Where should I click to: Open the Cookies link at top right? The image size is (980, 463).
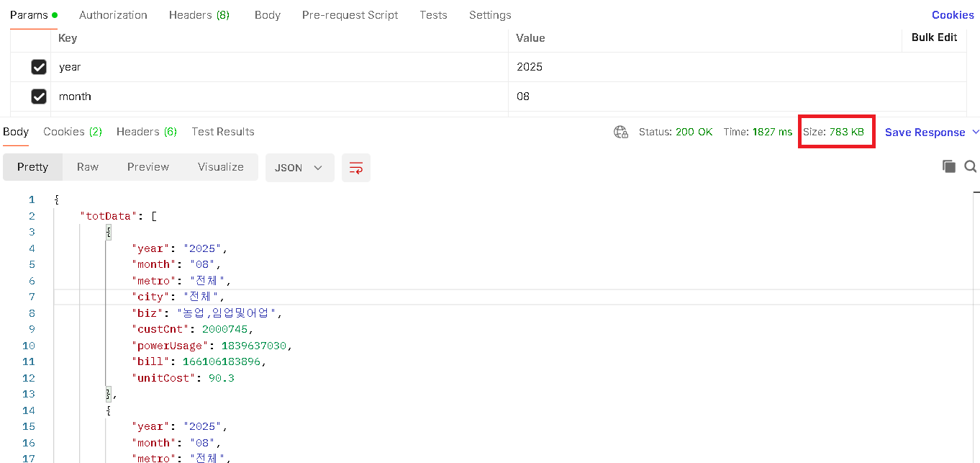click(952, 15)
